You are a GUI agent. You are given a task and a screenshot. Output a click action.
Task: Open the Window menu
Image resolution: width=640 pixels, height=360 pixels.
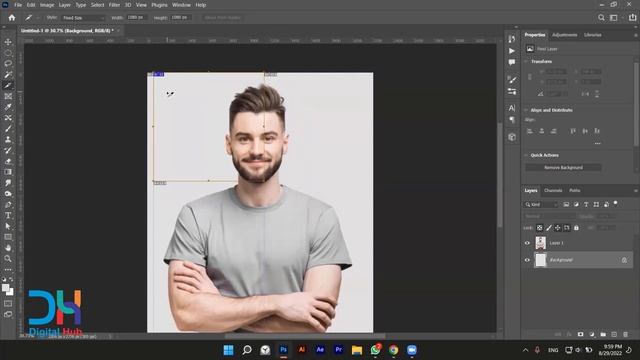click(x=181, y=5)
